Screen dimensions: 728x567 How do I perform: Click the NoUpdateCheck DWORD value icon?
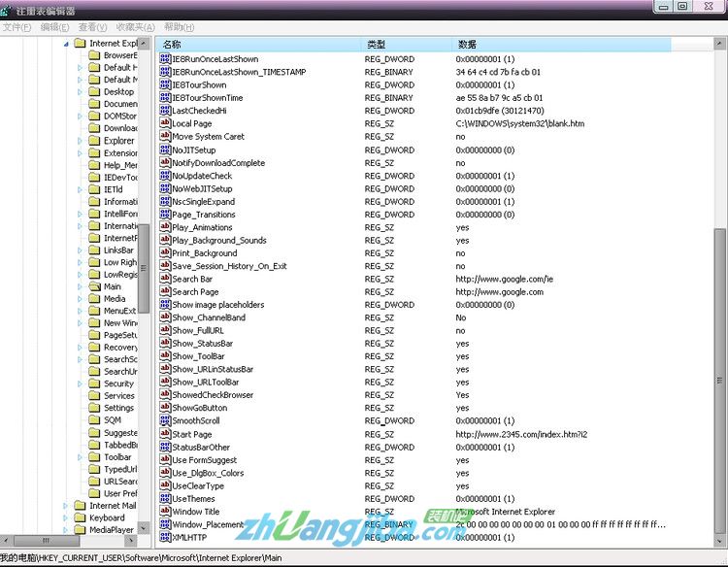click(165, 176)
